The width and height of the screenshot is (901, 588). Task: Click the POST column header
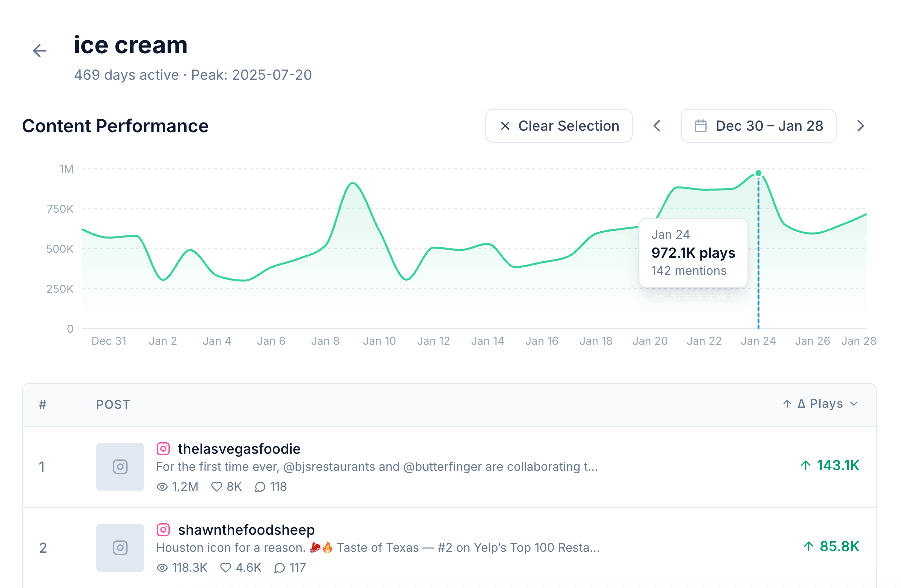pyautogui.click(x=113, y=404)
